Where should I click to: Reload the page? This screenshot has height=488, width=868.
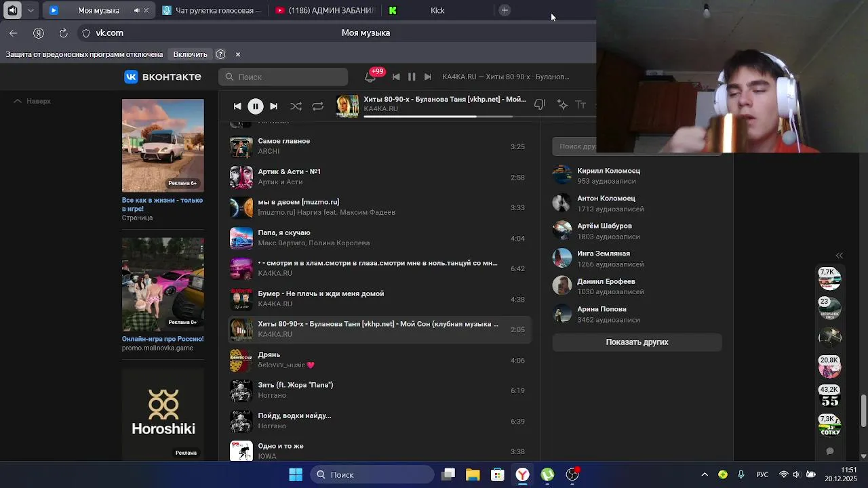pos(63,33)
